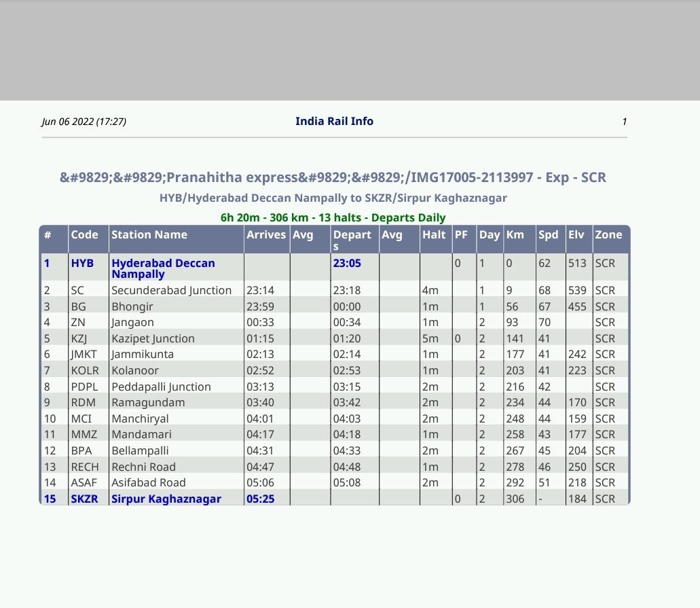The height and width of the screenshot is (608, 700).
Task: Click the Pranahitha express train title
Action: point(333,177)
